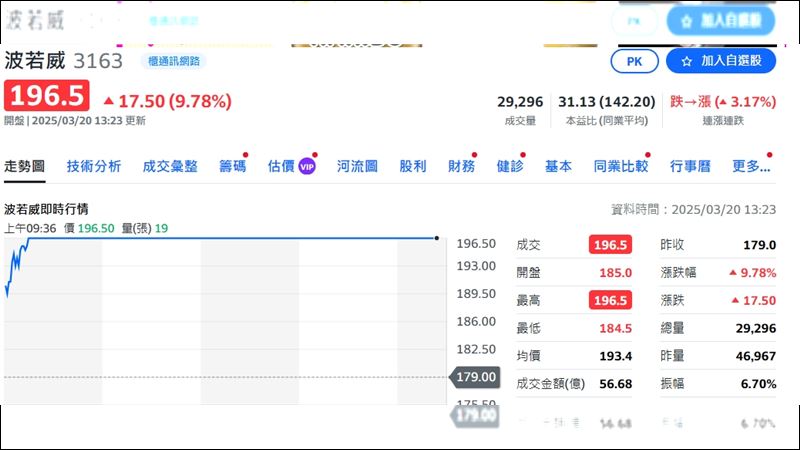Click the 振幅 6.70% value

click(x=758, y=384)
